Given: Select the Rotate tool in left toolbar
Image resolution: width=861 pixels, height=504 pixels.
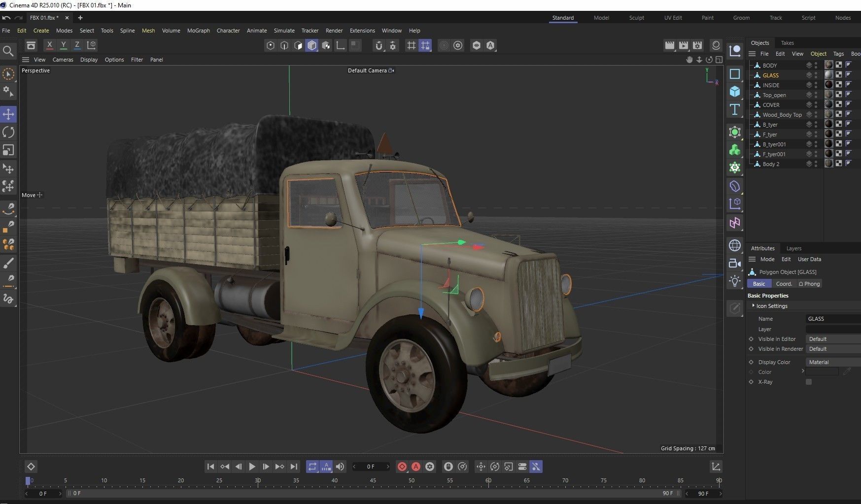Looking at the screenshot, I should (x=8, y=132).
